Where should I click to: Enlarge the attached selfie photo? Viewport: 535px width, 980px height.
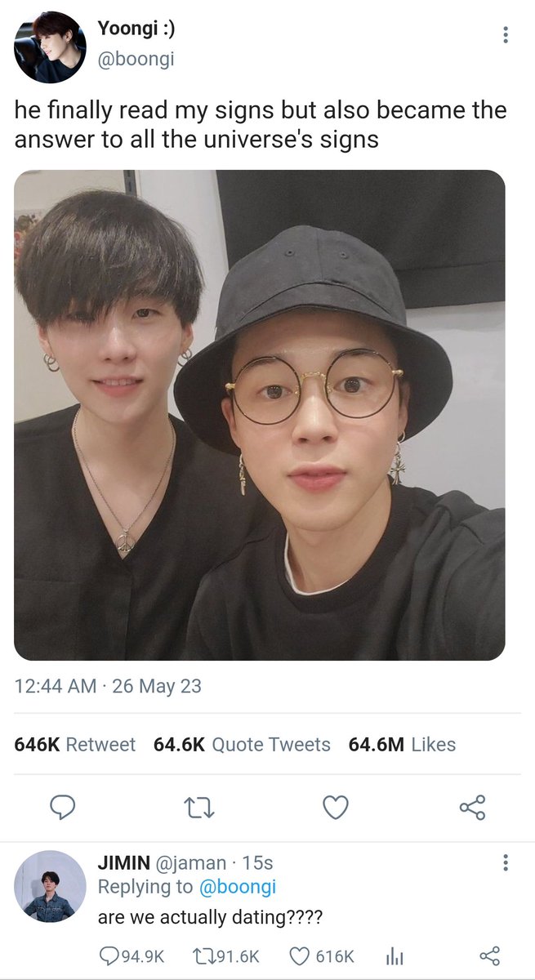pyautogui.click(x=259, y=415)
